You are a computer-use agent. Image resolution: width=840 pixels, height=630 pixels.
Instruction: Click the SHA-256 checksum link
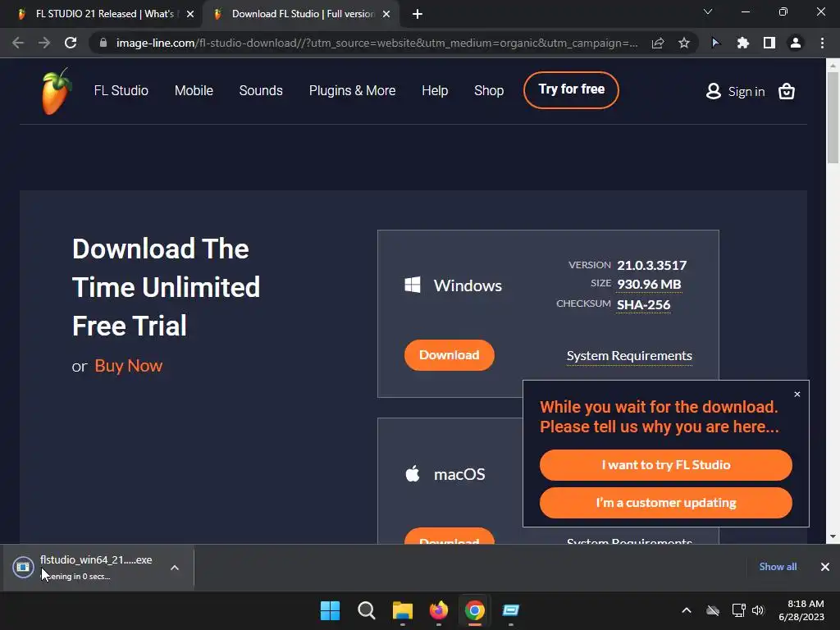(643, 304)
